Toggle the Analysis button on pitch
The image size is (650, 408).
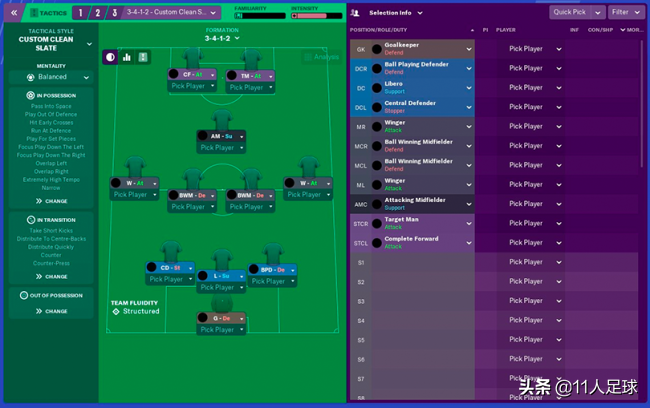322,57
